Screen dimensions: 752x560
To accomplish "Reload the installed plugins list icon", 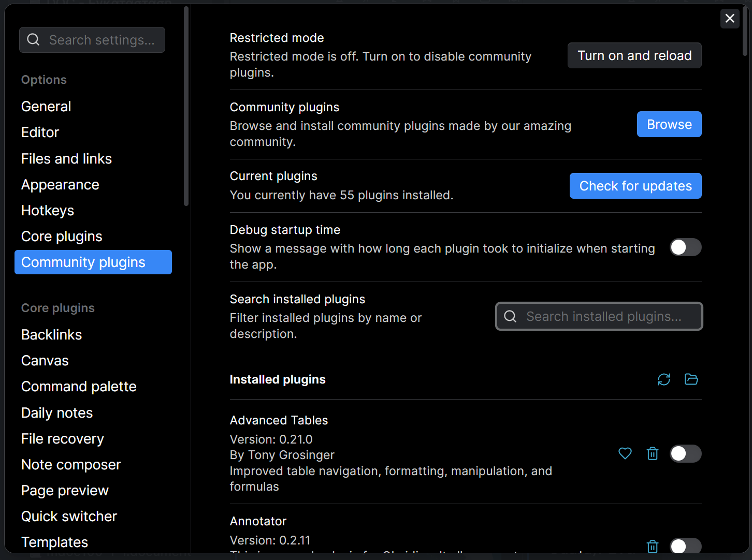I will (x=664, y=379).
